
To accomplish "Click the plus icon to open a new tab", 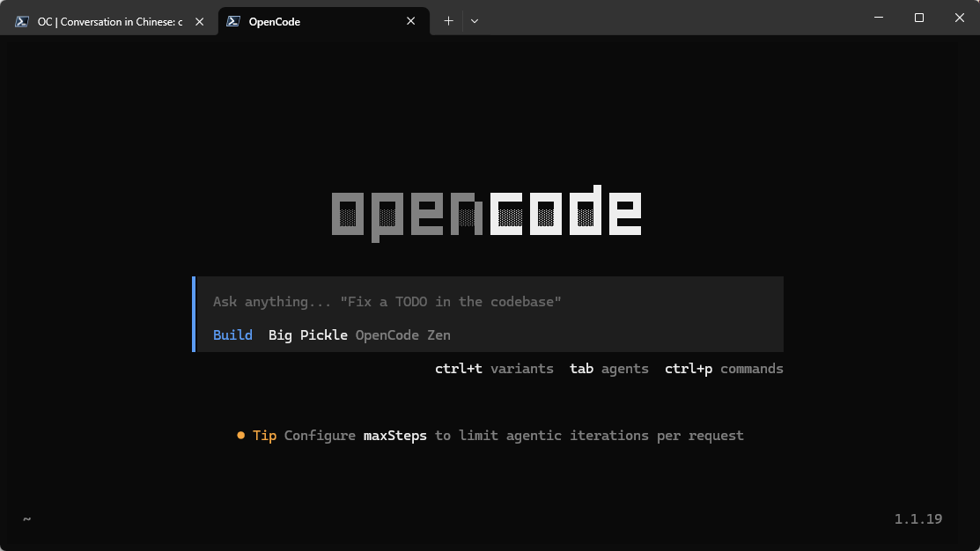I will pos(448,20).
